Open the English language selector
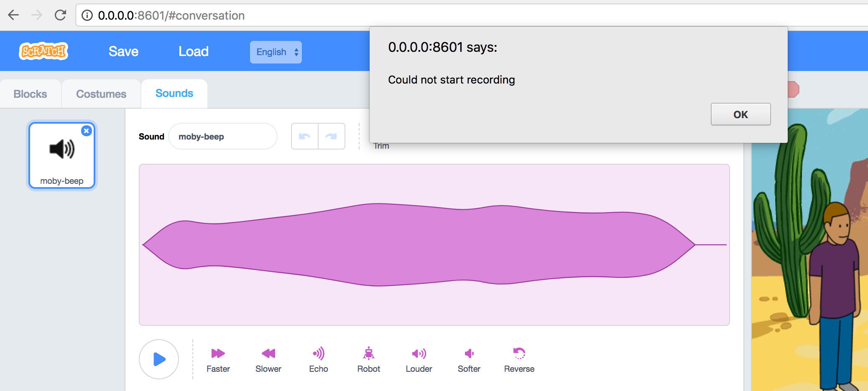Viewport: 868px width, 391px height. coord(276,52)
